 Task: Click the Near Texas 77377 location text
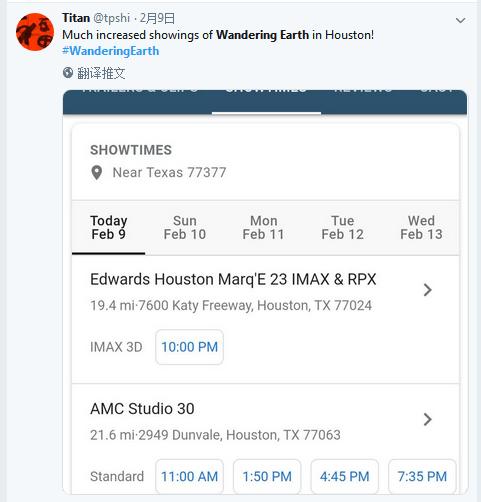169,173
